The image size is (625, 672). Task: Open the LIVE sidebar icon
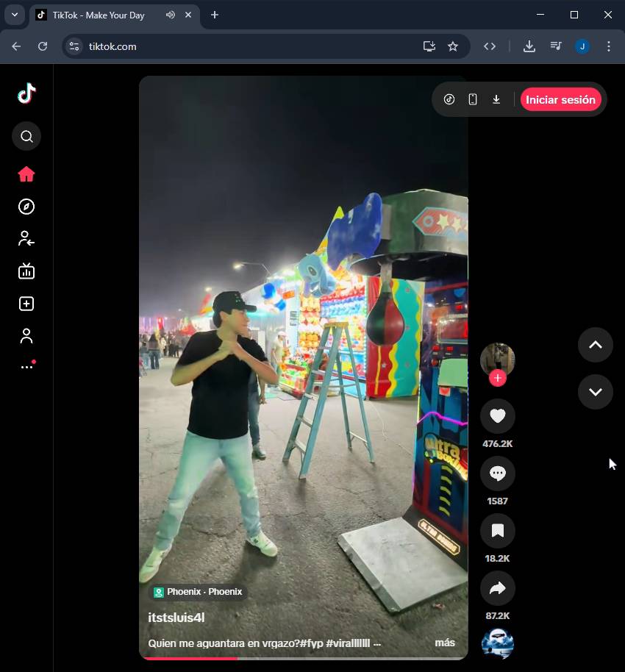click(26, 271)
